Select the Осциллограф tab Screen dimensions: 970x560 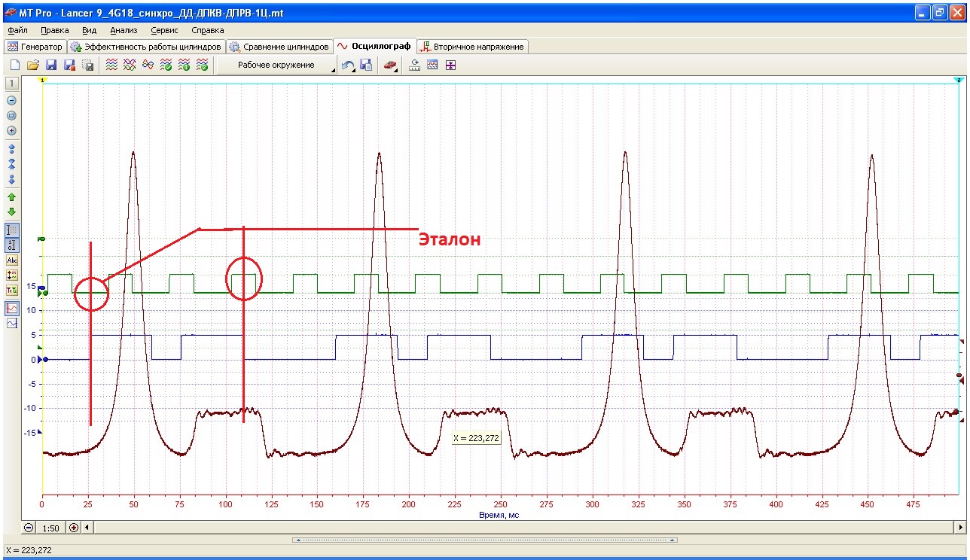[x=374, y=46]
